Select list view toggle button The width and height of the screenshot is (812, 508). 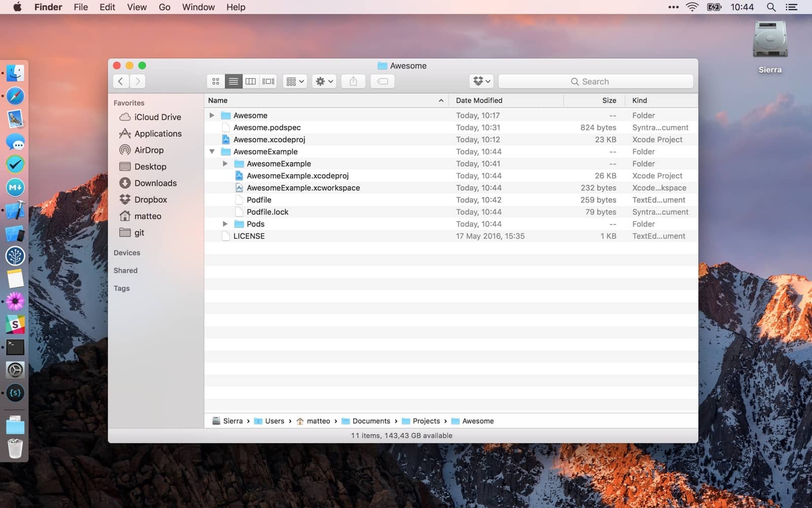(233, 81)
